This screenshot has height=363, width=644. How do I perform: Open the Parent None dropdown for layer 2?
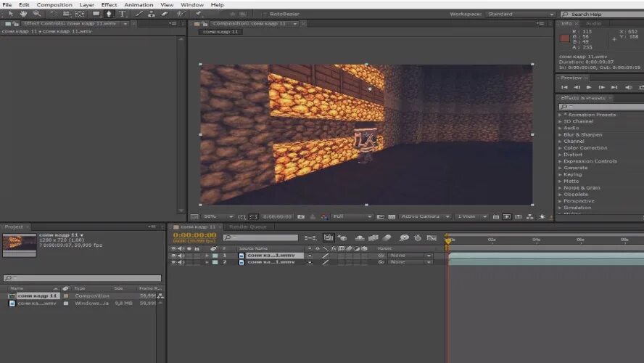[x=410, y=262]
